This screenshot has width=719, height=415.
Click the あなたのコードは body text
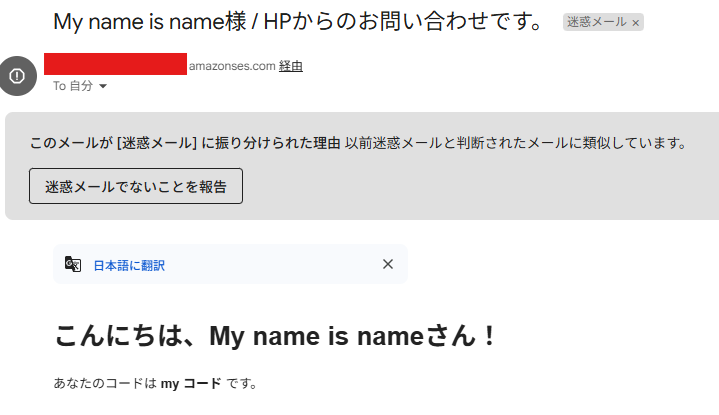105,383
